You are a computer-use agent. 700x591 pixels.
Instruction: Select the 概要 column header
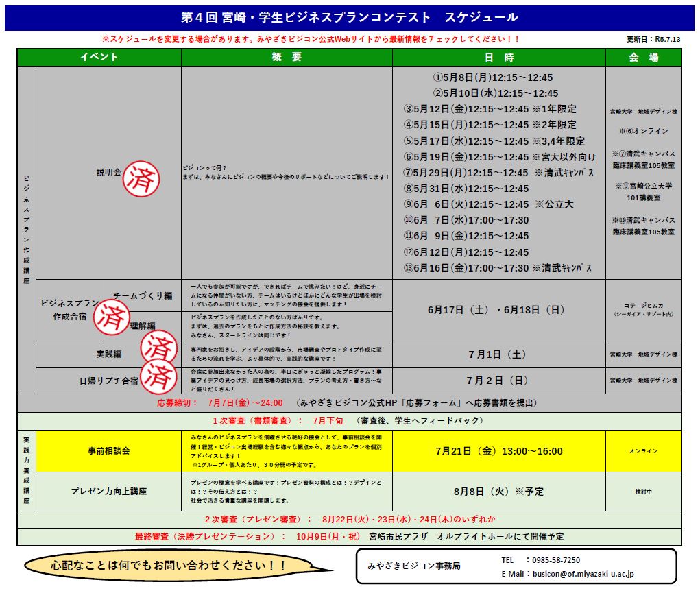[287, 57]
